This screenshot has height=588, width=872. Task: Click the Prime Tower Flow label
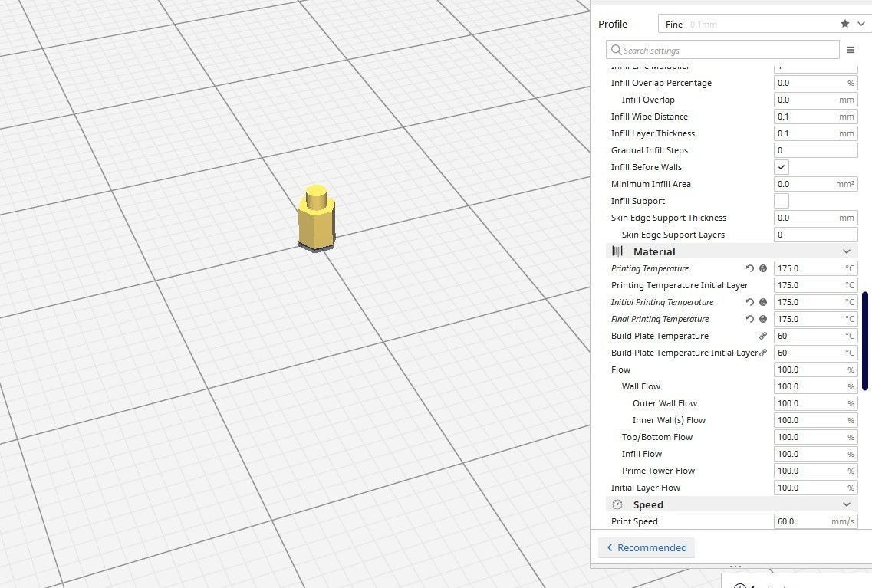(x=659, y=471)
